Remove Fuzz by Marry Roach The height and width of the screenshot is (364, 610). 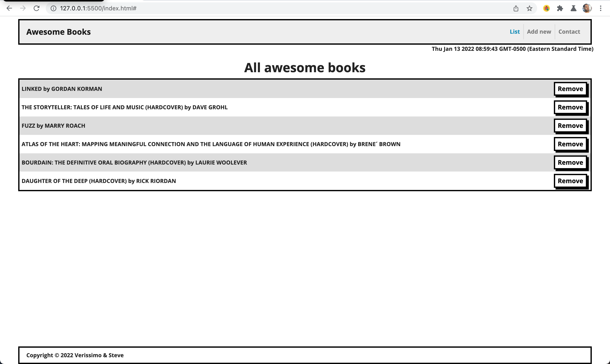tap(570, 126)
